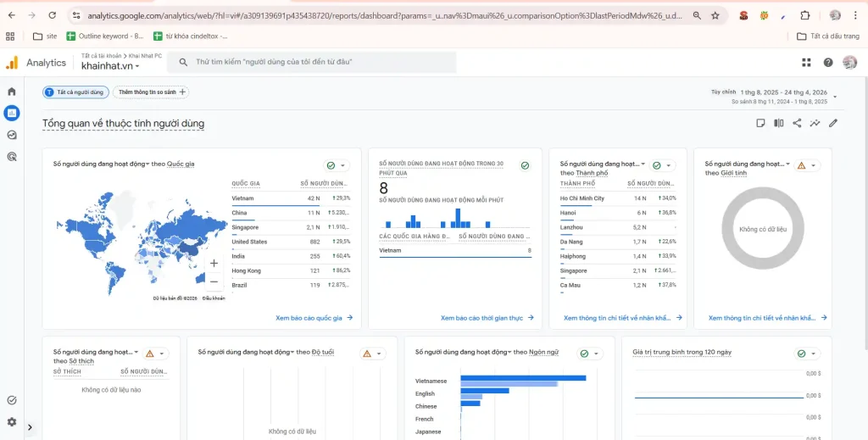
Task: Open interests card warning dropdown
Action: click(x=156, y=354)
